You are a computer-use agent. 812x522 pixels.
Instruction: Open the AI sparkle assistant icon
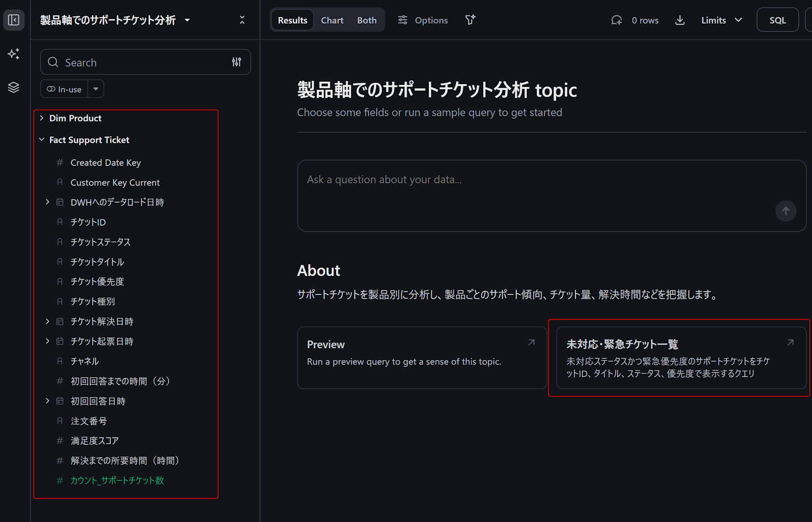(14, 54)
